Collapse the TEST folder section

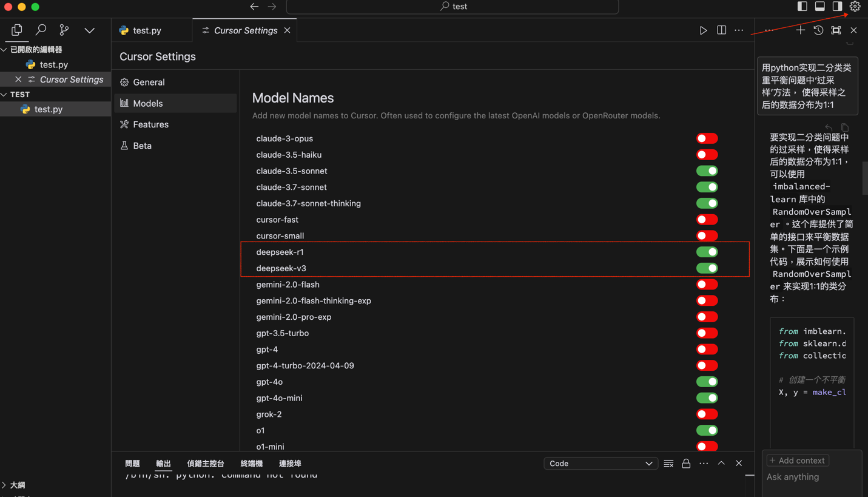pos(55,95)
